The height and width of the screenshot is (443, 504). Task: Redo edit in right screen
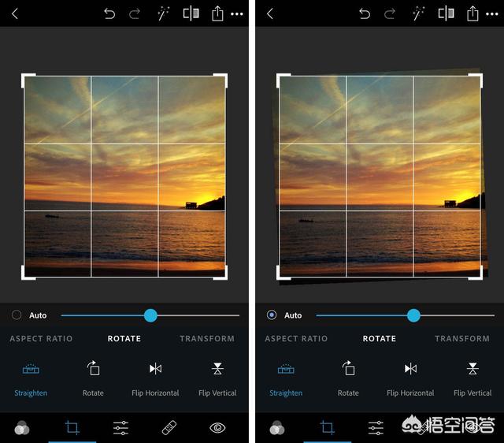[390, 14]
